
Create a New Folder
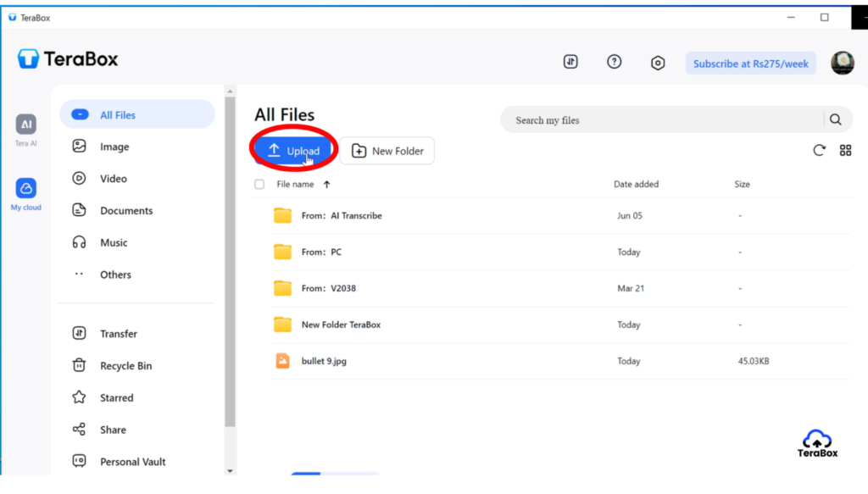(387, 151)
